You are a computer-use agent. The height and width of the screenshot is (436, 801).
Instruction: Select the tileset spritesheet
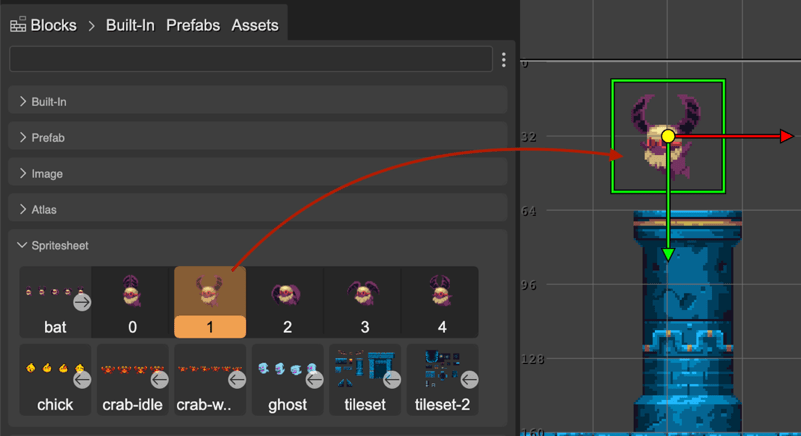[x=365, y=380]
